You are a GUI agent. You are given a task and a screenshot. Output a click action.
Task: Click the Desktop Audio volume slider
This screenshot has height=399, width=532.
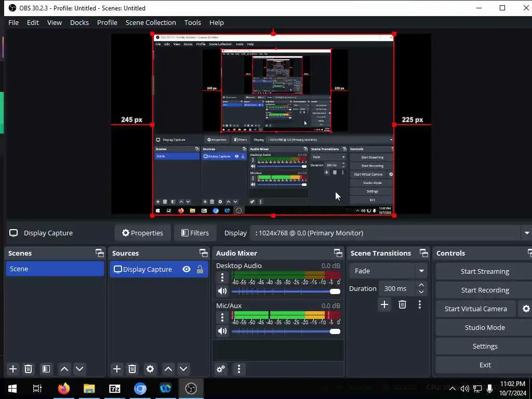(x=286, y=291)
